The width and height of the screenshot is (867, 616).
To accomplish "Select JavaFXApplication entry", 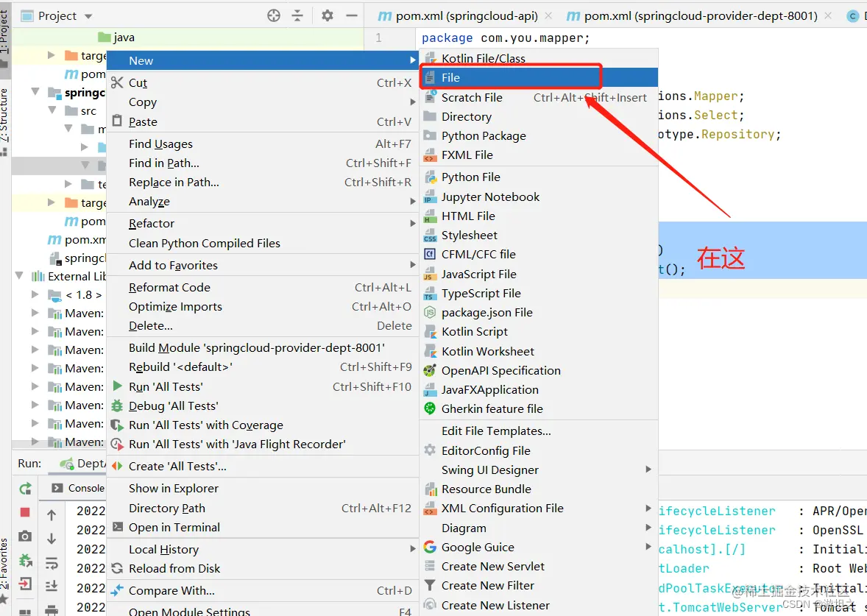I will pos(539,390).
